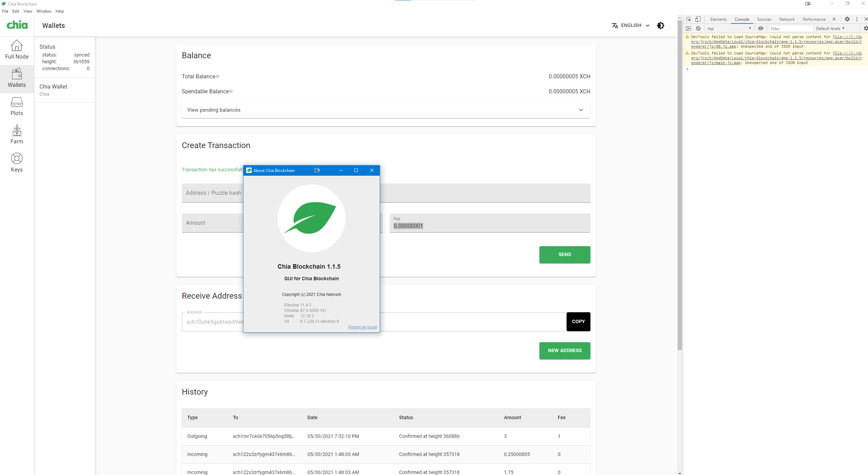Click the Amount input field
868x475 pixels.
point(282,223)
